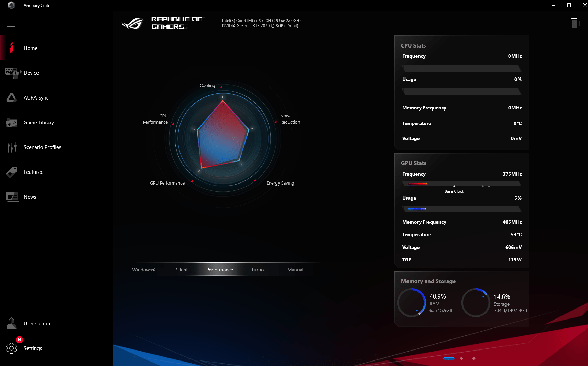Click the User Center avatar icon
Viewport: 588px width, 366px height.
coord(11,324)
